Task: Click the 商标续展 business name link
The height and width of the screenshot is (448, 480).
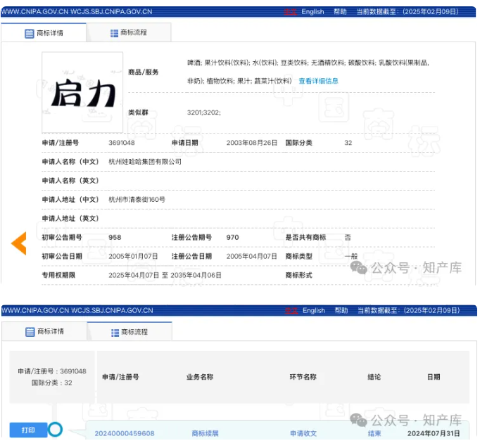Action: click(205, 433)
